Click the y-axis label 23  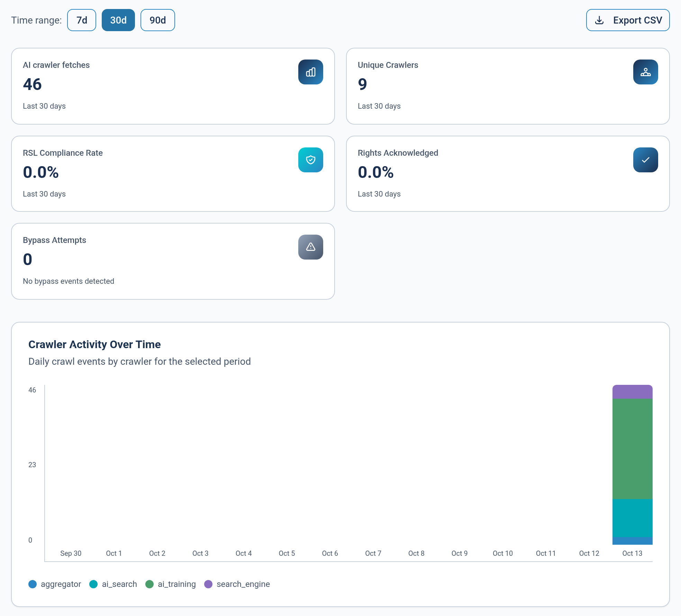[32, 465]
